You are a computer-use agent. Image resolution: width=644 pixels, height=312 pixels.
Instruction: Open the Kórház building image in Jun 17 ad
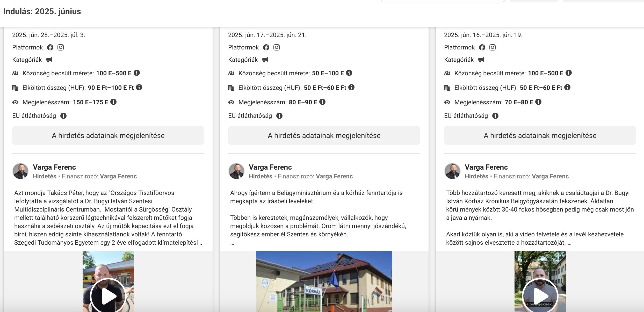[x=324, y=281]
